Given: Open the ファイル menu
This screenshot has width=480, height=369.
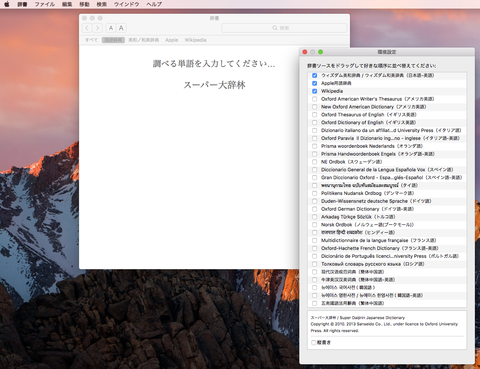Looking at the screenshot, I should tap(45, 4).
